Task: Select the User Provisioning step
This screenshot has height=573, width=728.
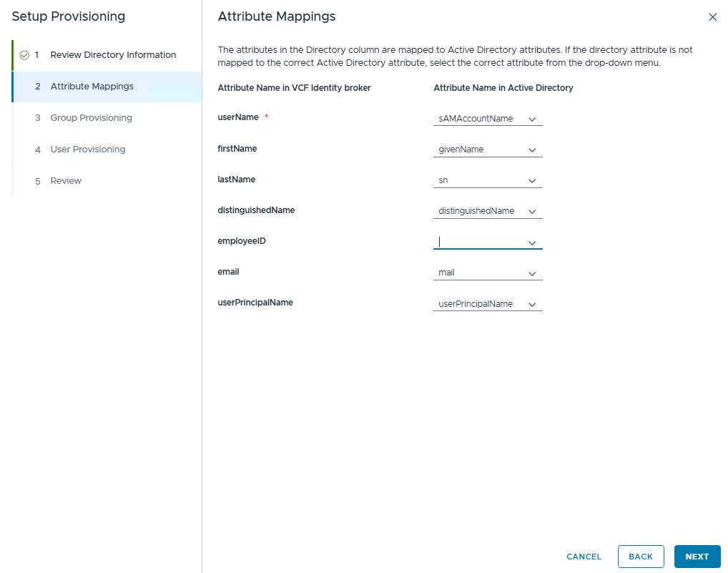Action: (107, 150)
